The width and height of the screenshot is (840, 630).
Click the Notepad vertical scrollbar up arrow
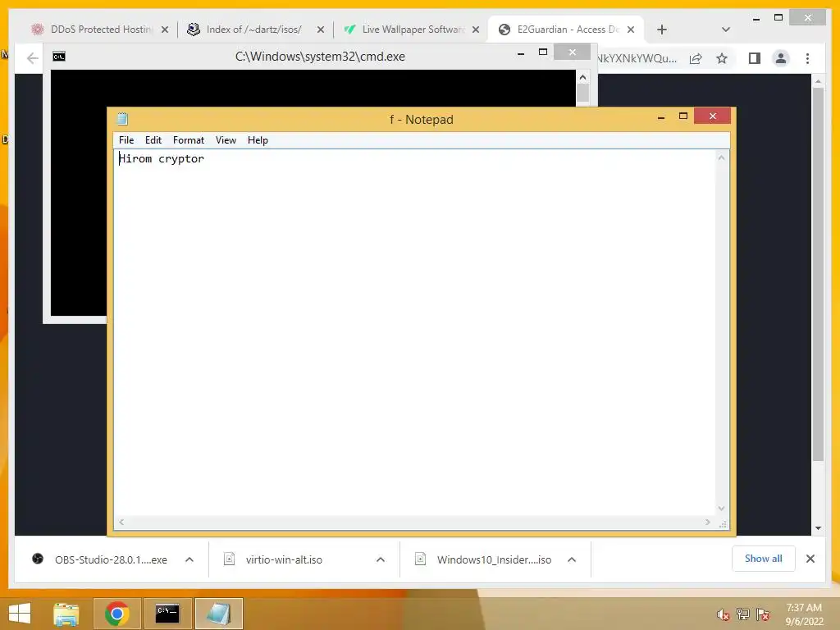pyautogui.click(x=722, y=158)
